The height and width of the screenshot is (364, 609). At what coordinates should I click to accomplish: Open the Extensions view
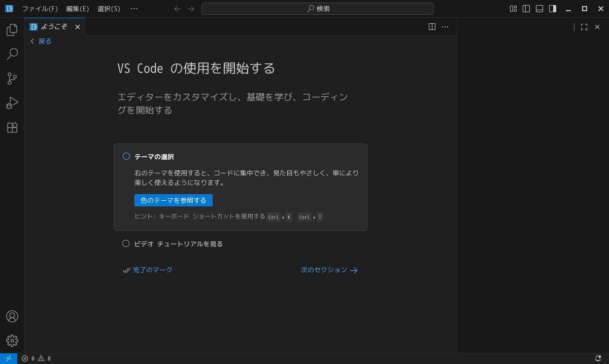point(12,127)
